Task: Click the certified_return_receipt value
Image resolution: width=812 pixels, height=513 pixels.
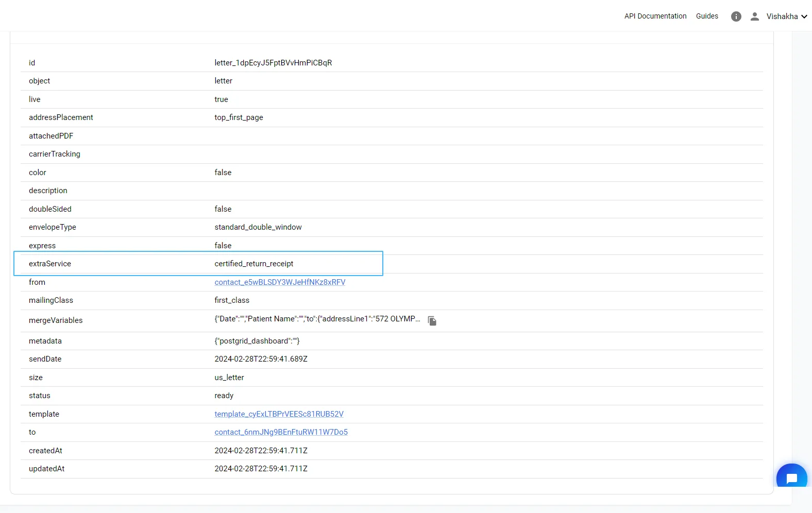Action: [254, 264]
